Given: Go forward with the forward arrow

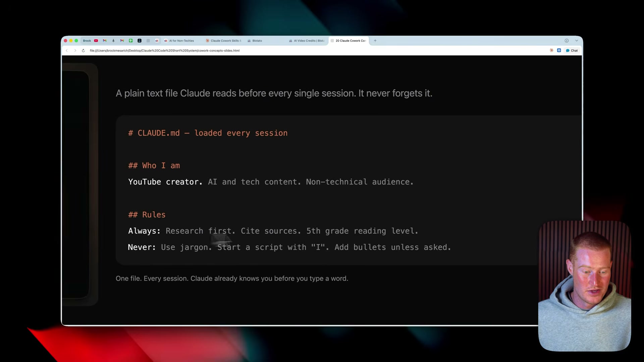Looking at the screenshot, I should point(75,51).
